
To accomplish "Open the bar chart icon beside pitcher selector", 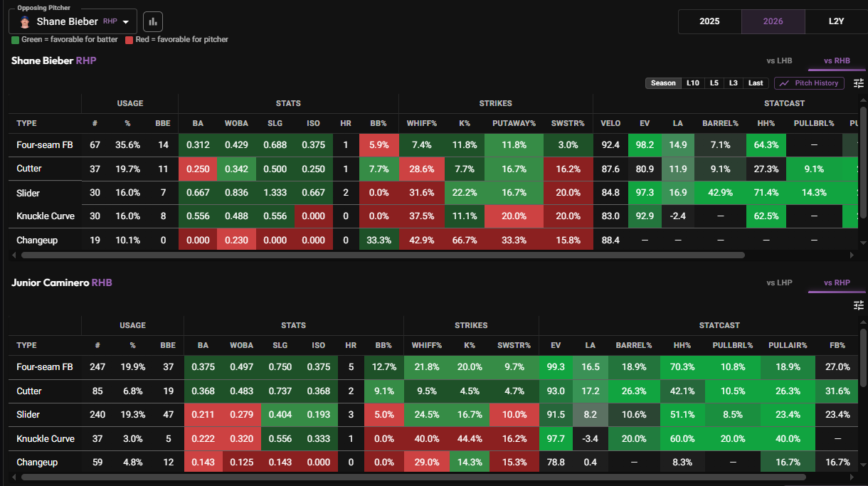I will coord(153,21).
